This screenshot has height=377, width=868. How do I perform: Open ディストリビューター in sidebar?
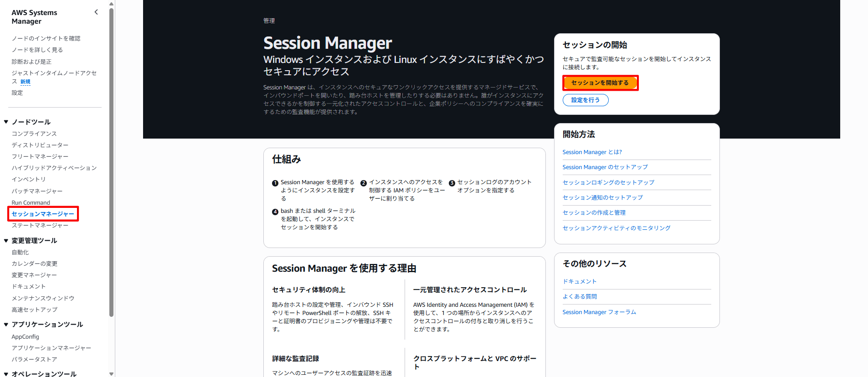[x=40, y=145]
